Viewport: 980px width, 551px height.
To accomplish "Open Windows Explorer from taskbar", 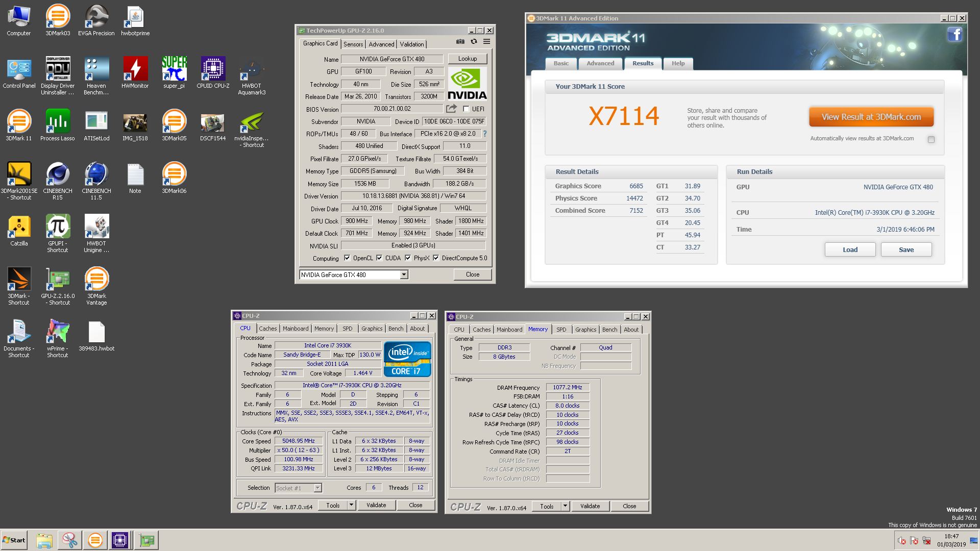I will tap(44, 540).
